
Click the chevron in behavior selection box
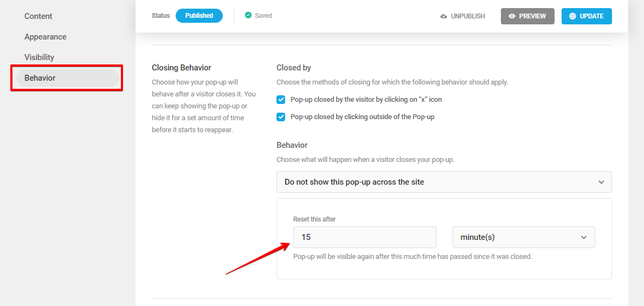click(x=601, y=182)
